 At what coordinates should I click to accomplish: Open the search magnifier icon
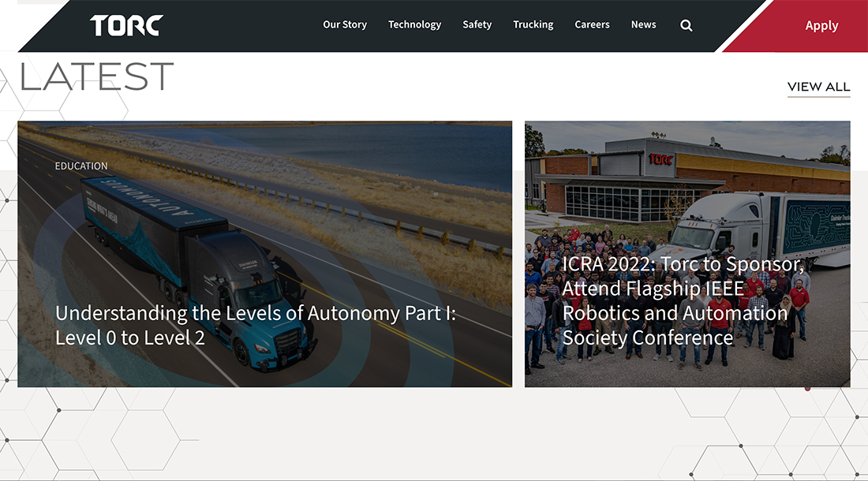[686, 25]
